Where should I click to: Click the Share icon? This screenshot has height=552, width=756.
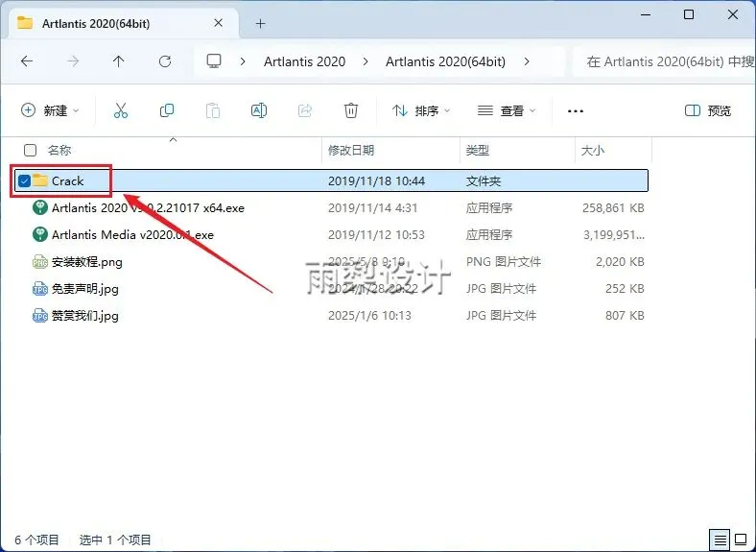305,110
